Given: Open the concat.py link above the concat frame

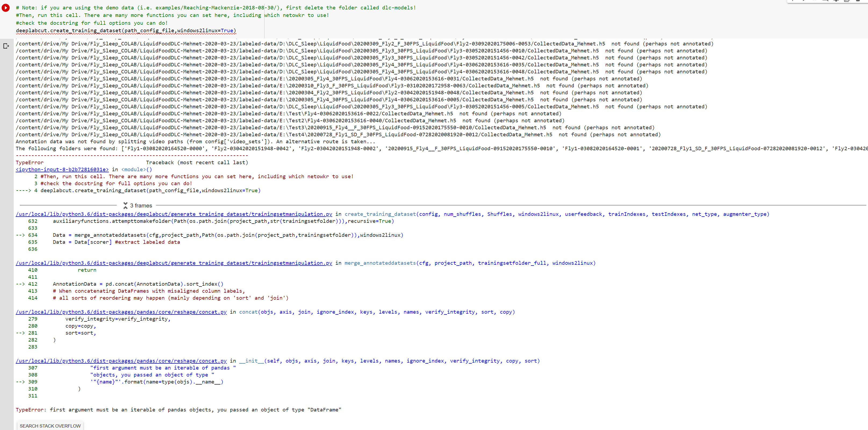Looking at the screenshot, I should 121,312.
